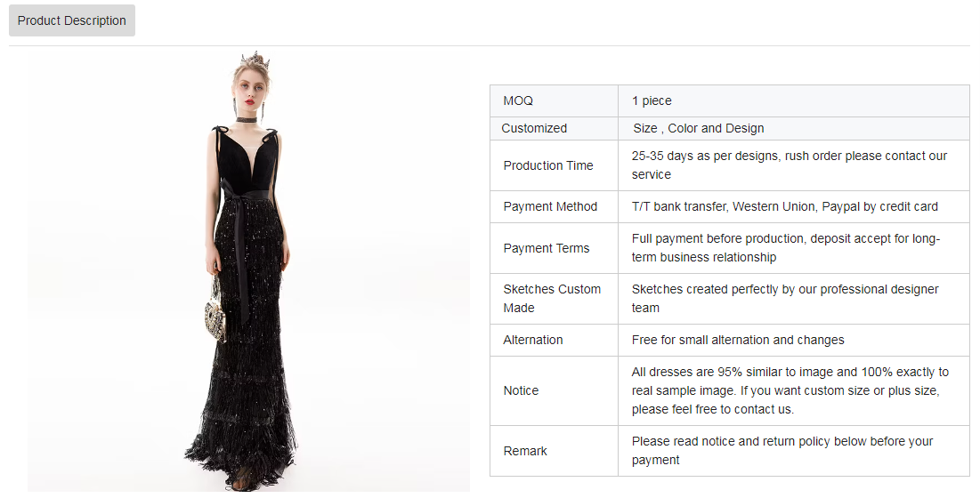This screenshot has height=498, width=980.
Task: Select the Customized row label
Action: [534, 129]
